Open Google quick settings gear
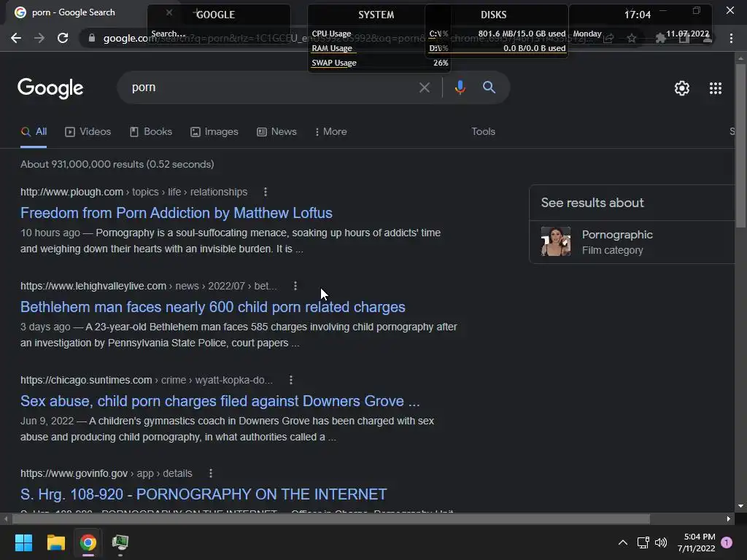The width and height of the screenshot is (747, 560). coord(682,88)
